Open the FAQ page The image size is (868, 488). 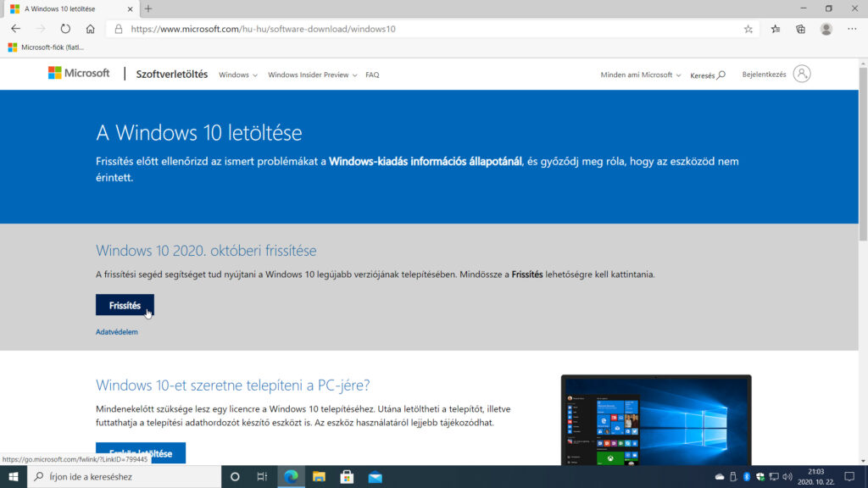(372, 75)
